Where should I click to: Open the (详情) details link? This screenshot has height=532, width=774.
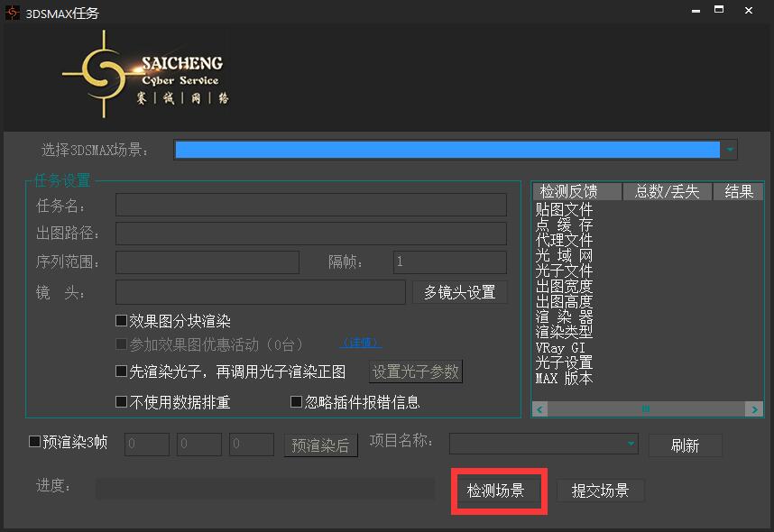[361, 343]
